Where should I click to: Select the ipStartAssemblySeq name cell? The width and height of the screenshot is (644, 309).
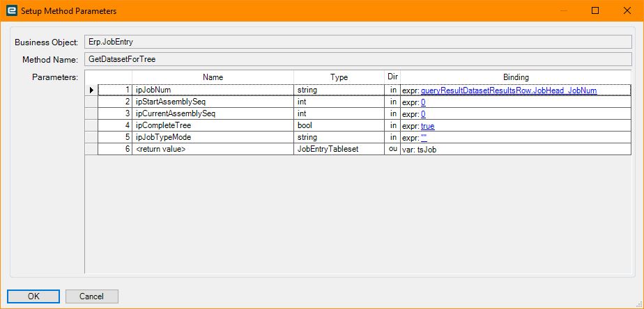point(213,102)
